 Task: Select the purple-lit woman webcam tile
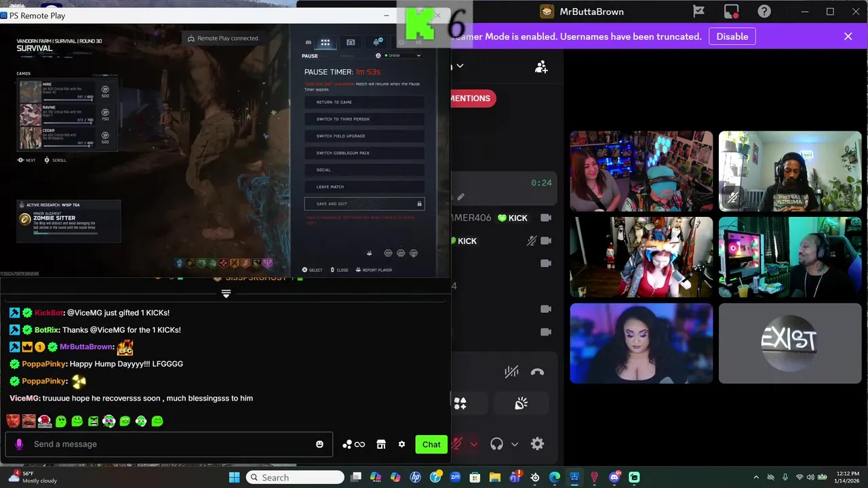click(x=641, y=343)
